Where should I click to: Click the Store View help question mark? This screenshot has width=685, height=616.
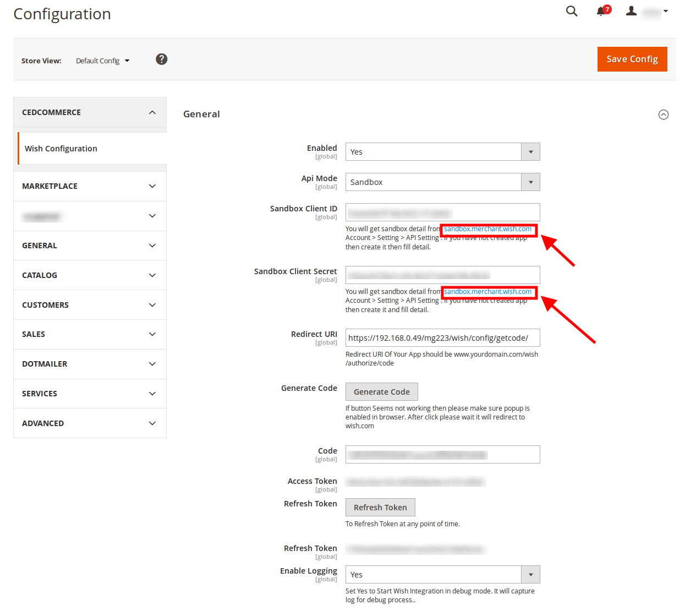pyautogui.click(x=161, y=59)
